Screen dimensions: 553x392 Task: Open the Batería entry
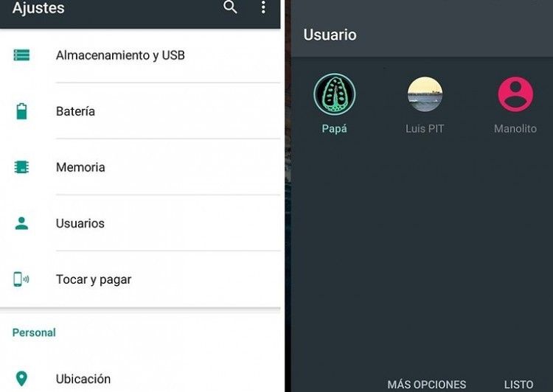(140, 111)
